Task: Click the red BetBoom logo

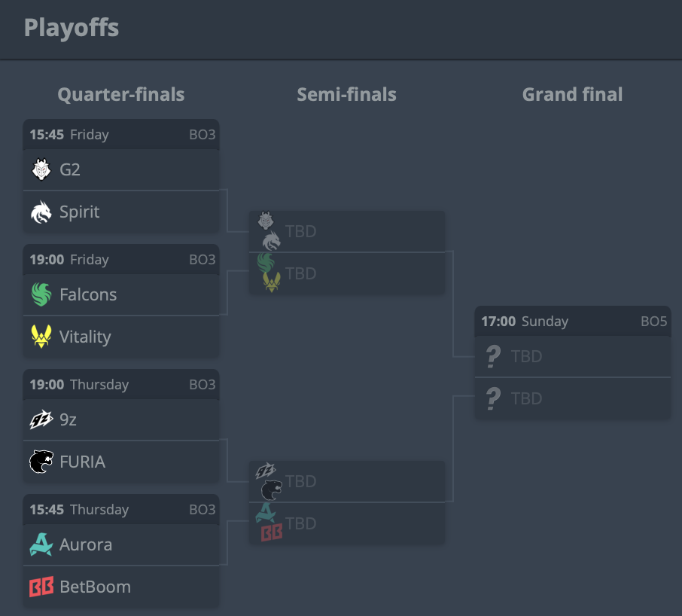Action: tap(41, 587)
